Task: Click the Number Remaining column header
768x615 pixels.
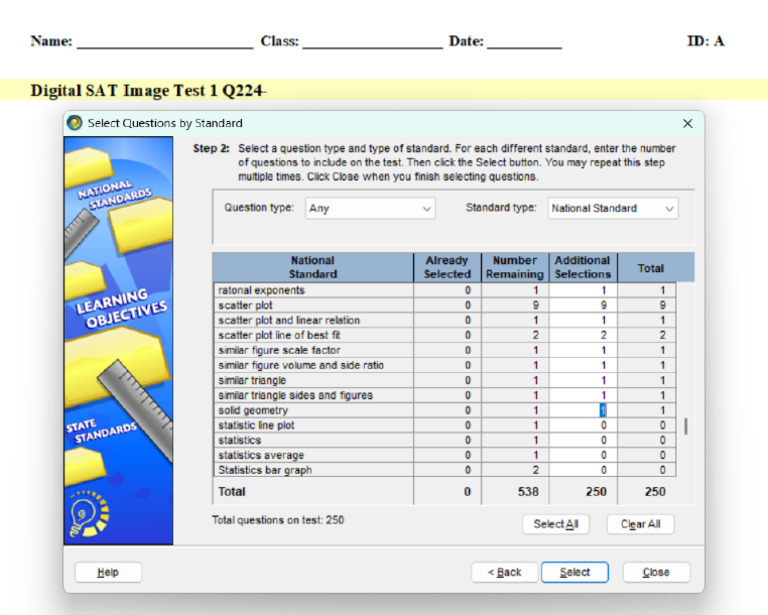Action: pos(515,267)
